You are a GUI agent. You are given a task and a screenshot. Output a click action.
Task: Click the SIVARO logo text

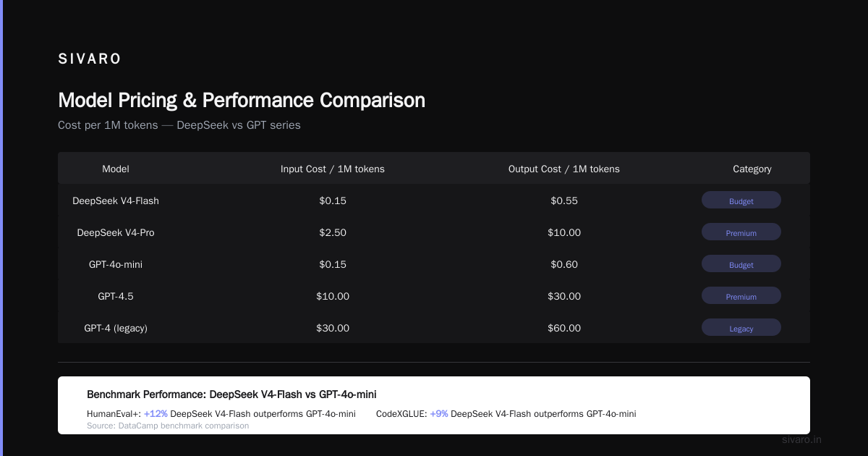90,59
